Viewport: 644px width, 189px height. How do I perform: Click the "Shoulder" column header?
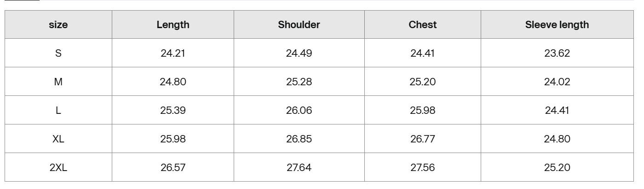coord(299,25)
